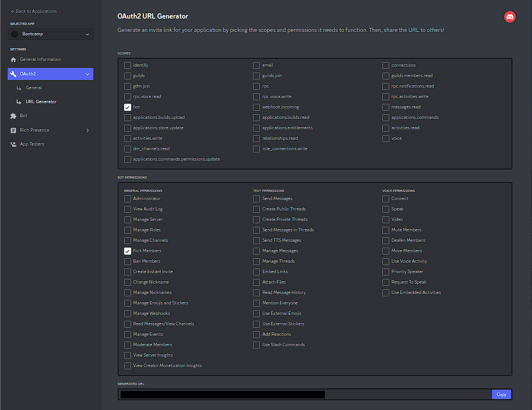This screenshot has height=410, width=532.
Task: Check the Ban Members permission
Action: pyautogui.click(x=128, y=262)
